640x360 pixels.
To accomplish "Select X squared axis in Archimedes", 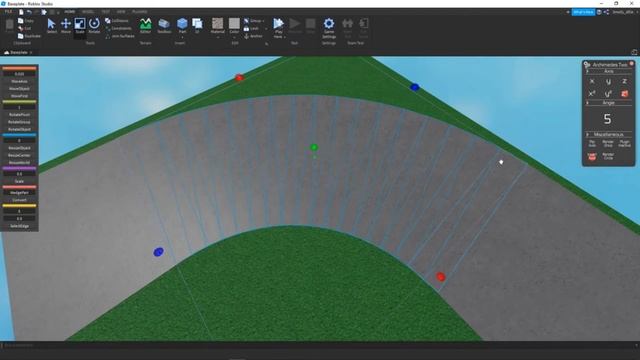I will [592, 93].
